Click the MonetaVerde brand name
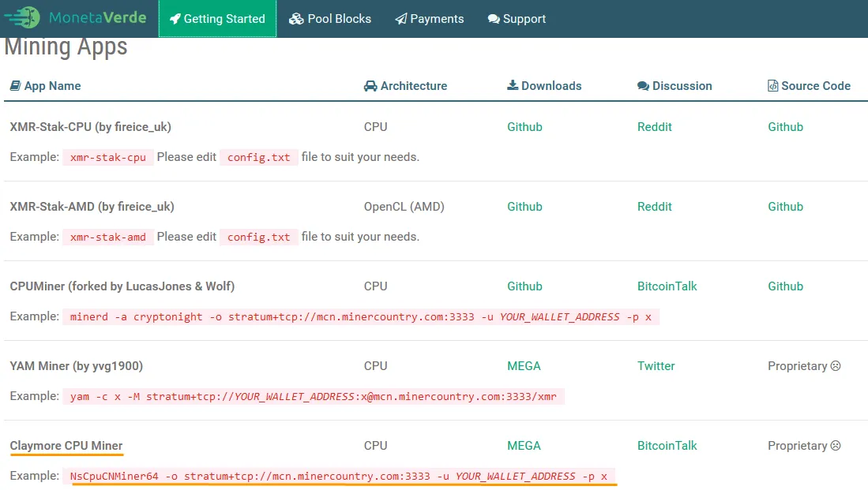This screenshot has width=868, height=490. (x=97, y=17)
